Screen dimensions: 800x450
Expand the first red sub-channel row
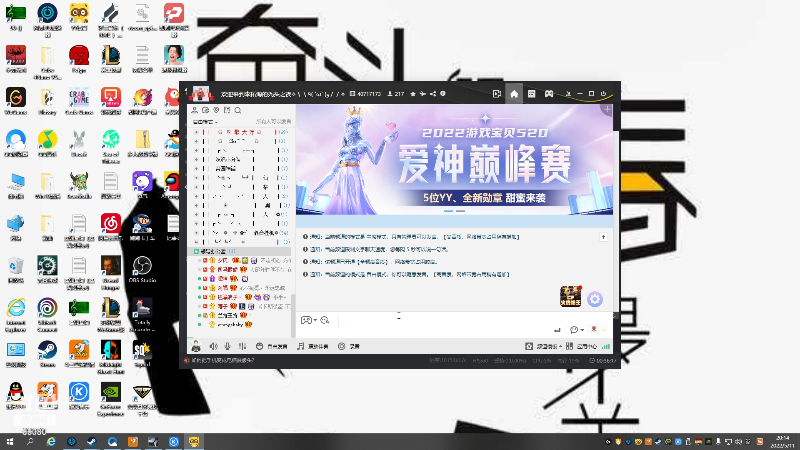(x=196, y=132)
